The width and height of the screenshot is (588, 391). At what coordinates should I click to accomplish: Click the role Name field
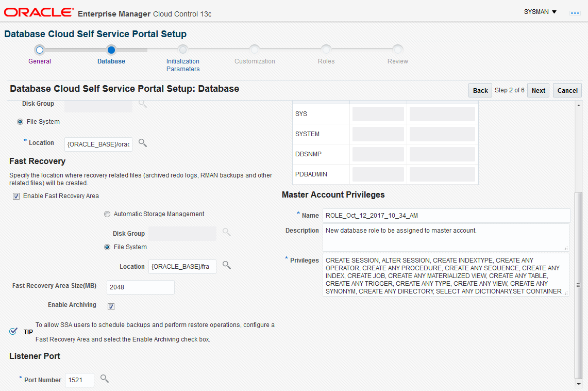coord(446,216)
